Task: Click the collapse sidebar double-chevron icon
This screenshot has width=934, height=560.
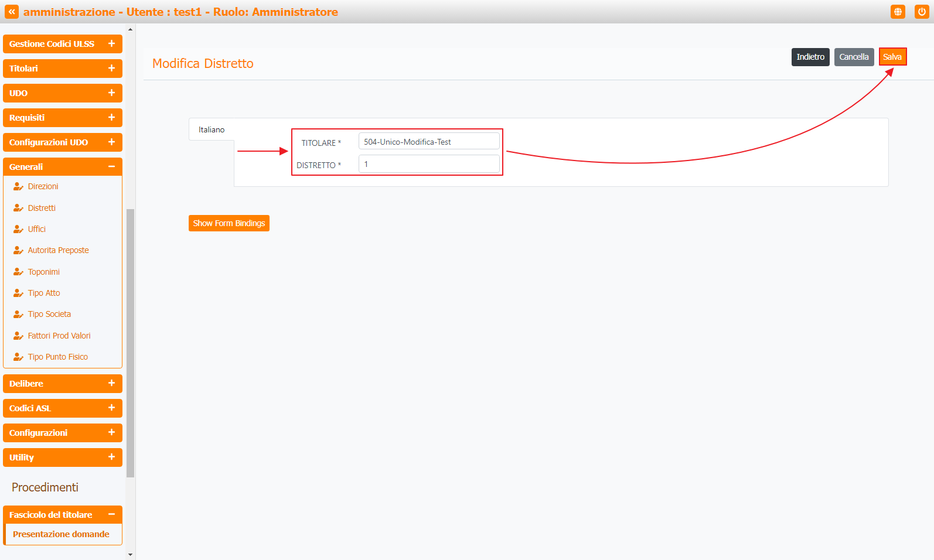Action: 12,12
